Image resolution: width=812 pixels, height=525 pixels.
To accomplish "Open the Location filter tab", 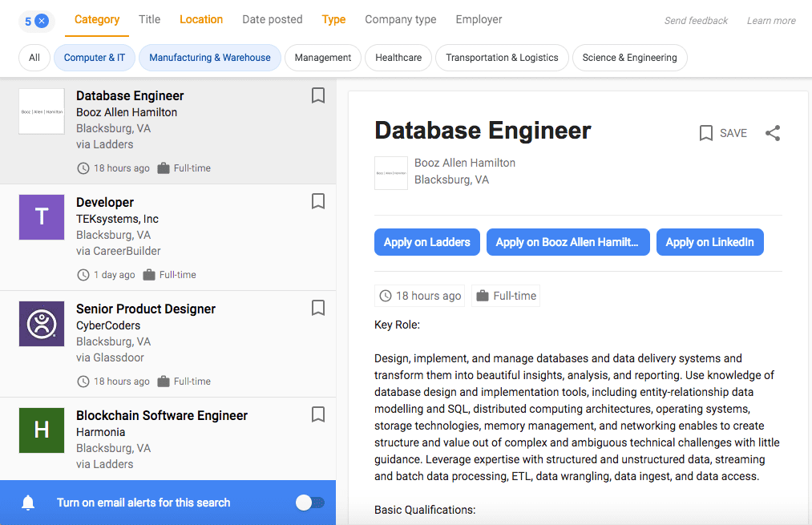I will tap(201, 19).
